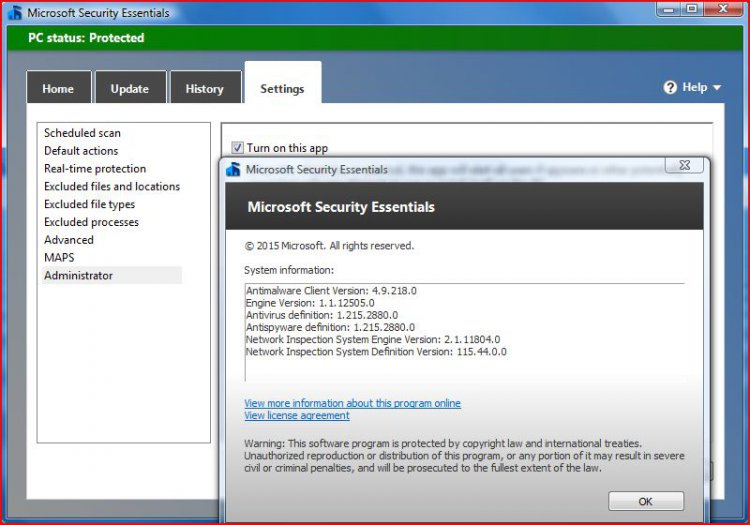Image resolution: width=750 pixels, height=525 pixels.
Task: Select the Settings tab
Action: coord(282,83)
